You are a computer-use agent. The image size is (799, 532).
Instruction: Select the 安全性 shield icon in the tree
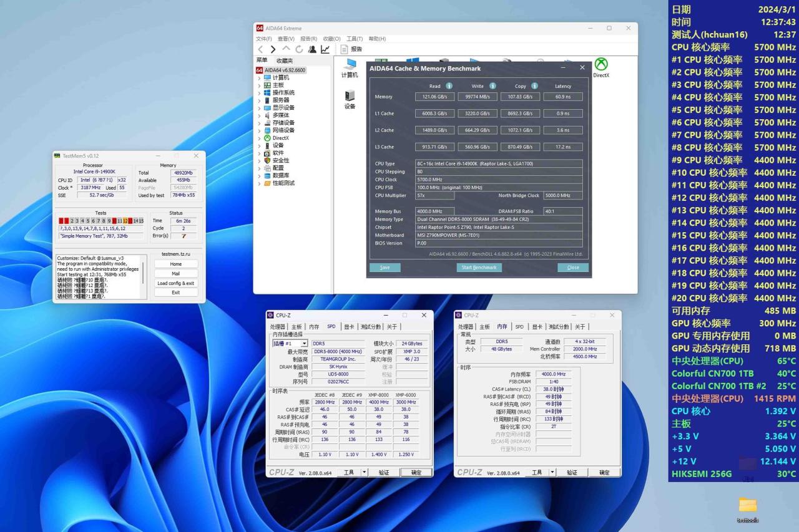pyautogui.click(x=268, y=160)
